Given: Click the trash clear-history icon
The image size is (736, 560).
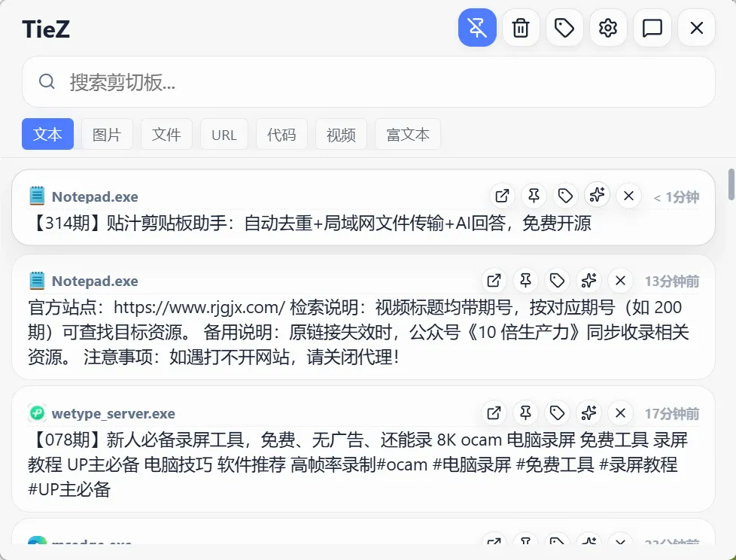Looking at the screenshot, I should click(521, 28).
